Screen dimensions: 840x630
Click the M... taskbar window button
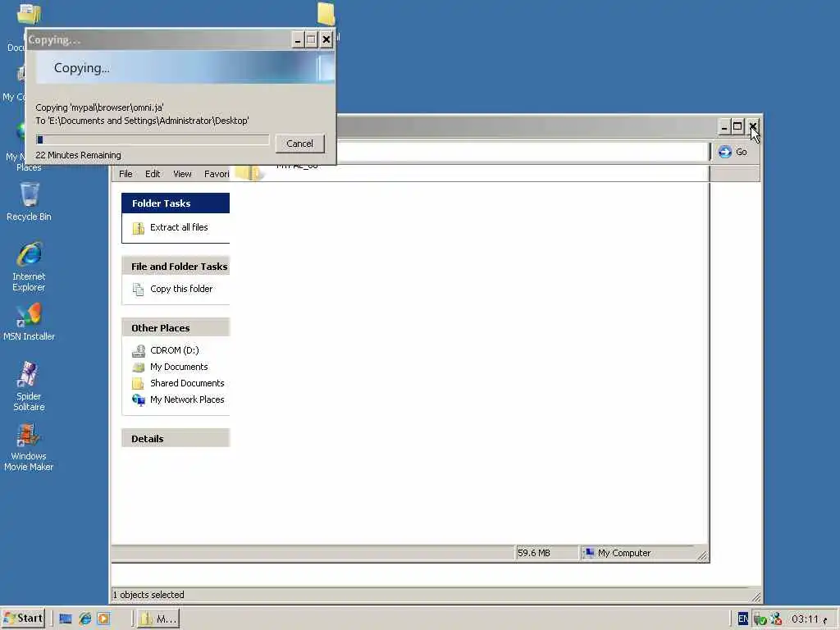158,619
